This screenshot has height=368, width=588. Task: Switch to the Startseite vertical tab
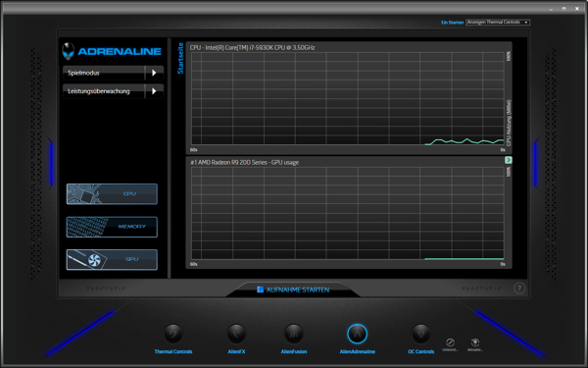point(180,58)
